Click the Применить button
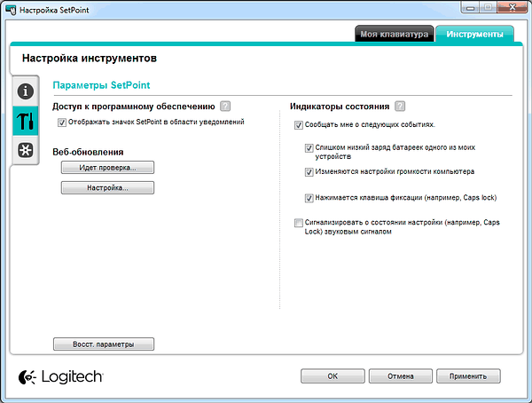The height and width of the screenshot is (403, 532). coord(468,376)
